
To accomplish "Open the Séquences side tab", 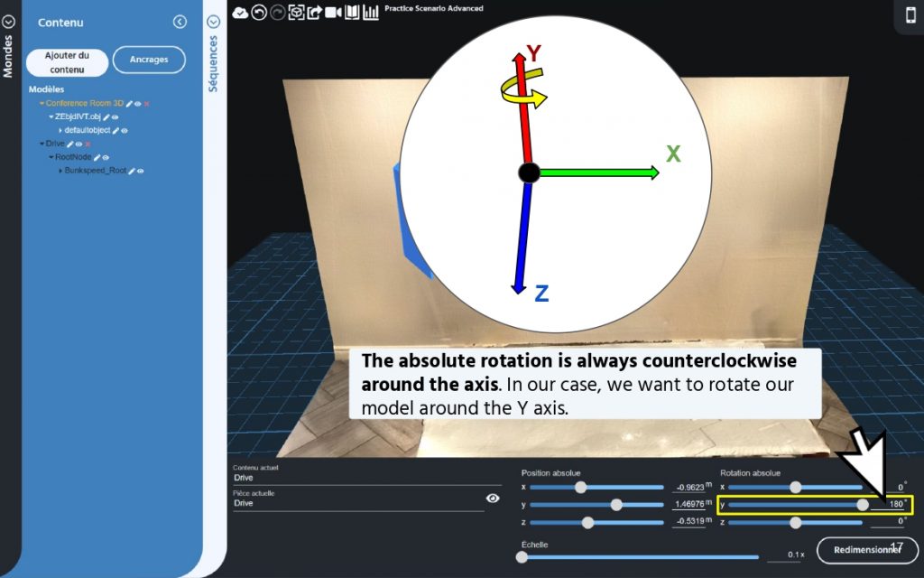I will click(213, 64).
